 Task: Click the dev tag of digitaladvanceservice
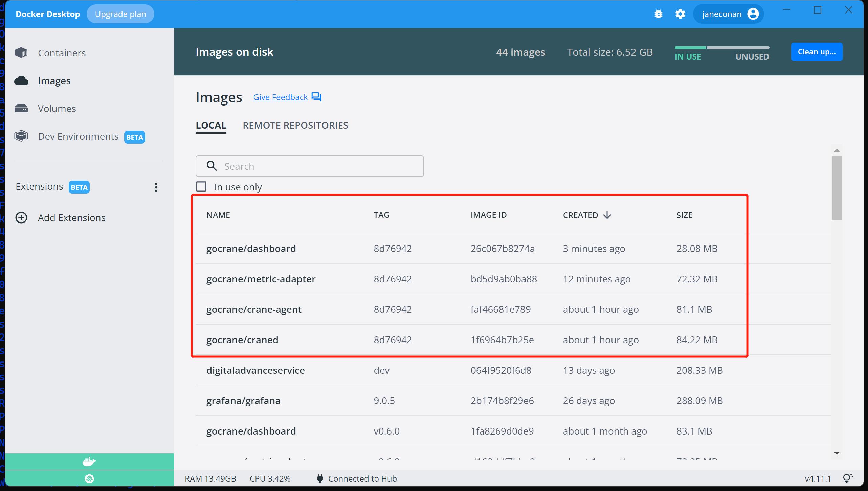pos(381,370)
